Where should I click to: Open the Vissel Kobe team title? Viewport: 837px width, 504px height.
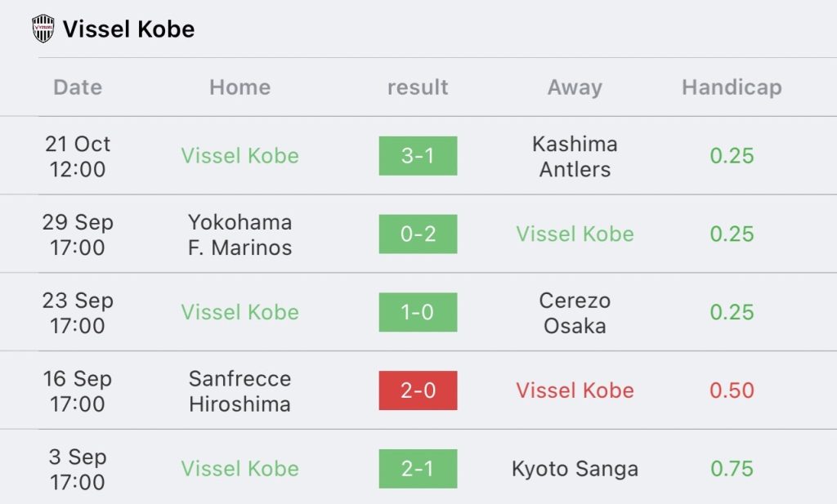coord(128,29)
